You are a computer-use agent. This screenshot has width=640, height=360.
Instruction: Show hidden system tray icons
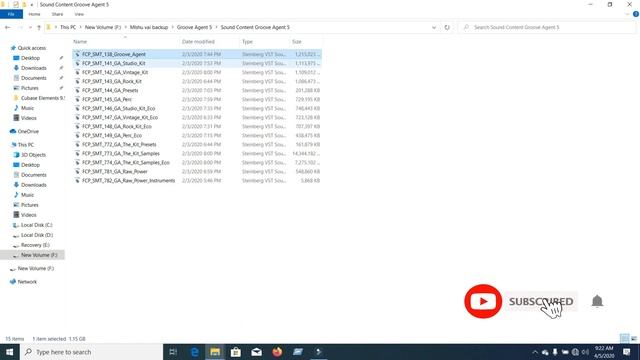pyautogui.click(x=535, y=352)
